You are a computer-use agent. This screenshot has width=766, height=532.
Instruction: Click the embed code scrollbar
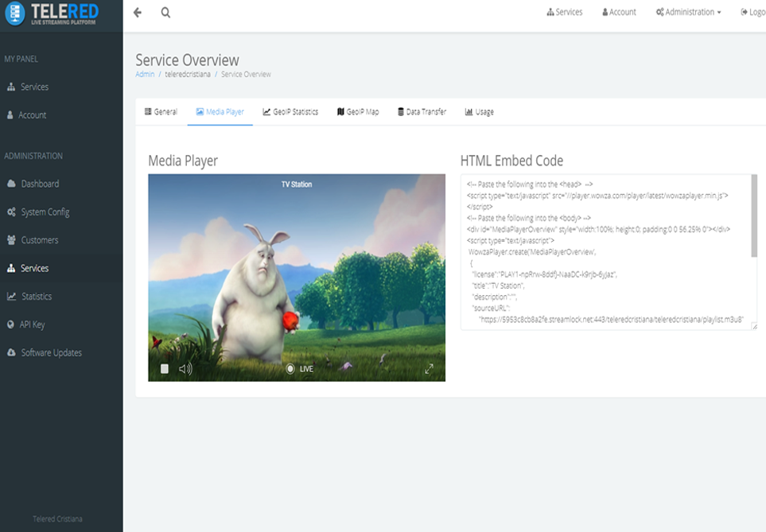[754, 216]
